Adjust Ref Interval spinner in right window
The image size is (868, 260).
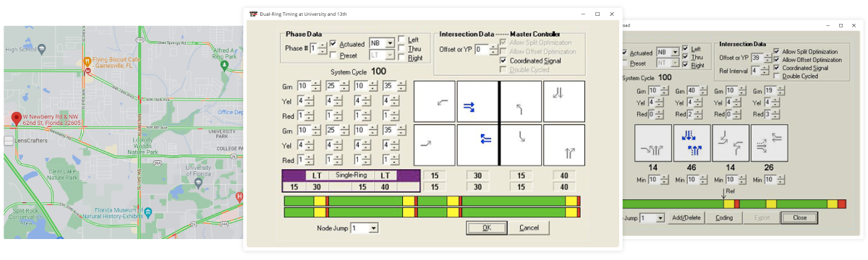pos(765,71)
